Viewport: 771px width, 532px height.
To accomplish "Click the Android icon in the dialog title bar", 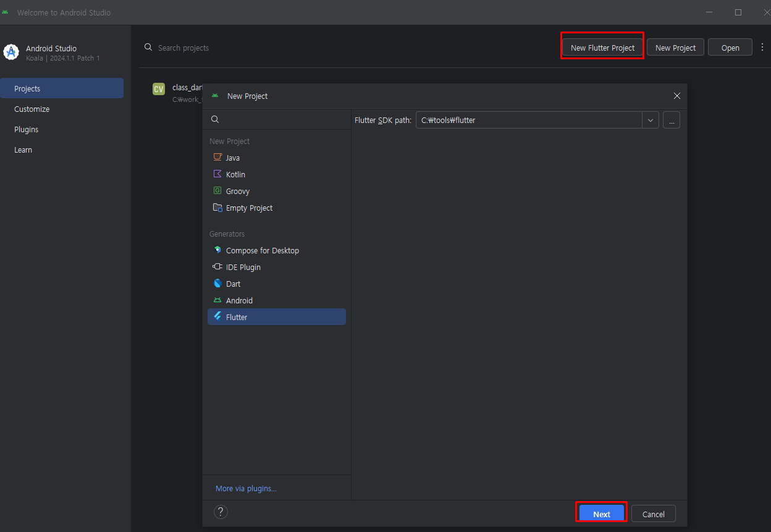I will [215, 96].
